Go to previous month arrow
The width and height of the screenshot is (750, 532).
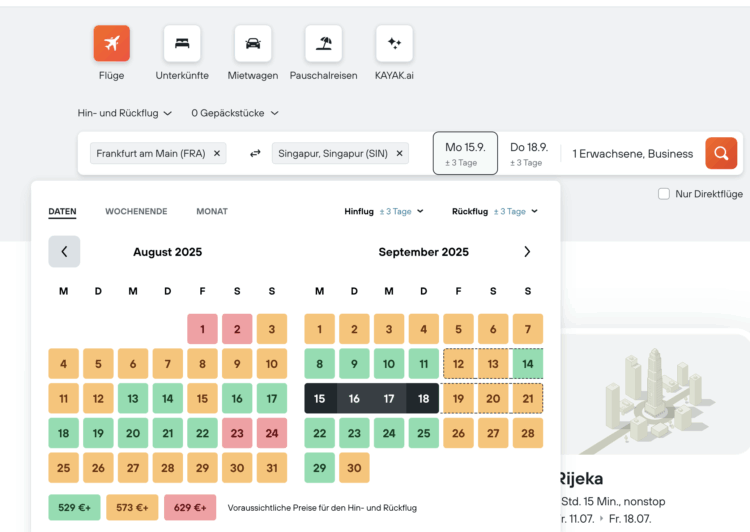click(x=64, y=252)
